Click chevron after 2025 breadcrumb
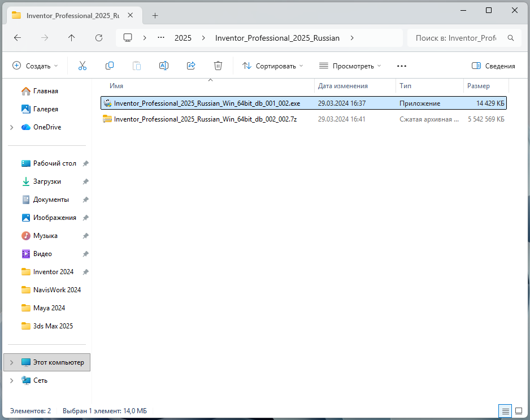Screen dimensions: 530x420 pyautogui.click(x=203, y=38)
